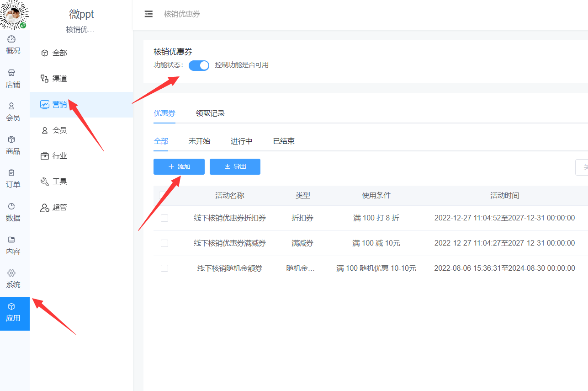This screenshot has width=588, height=391.
Task: Filter coupons by 进行中 tab
Action: pyautogui.click(x=241, y=141)
